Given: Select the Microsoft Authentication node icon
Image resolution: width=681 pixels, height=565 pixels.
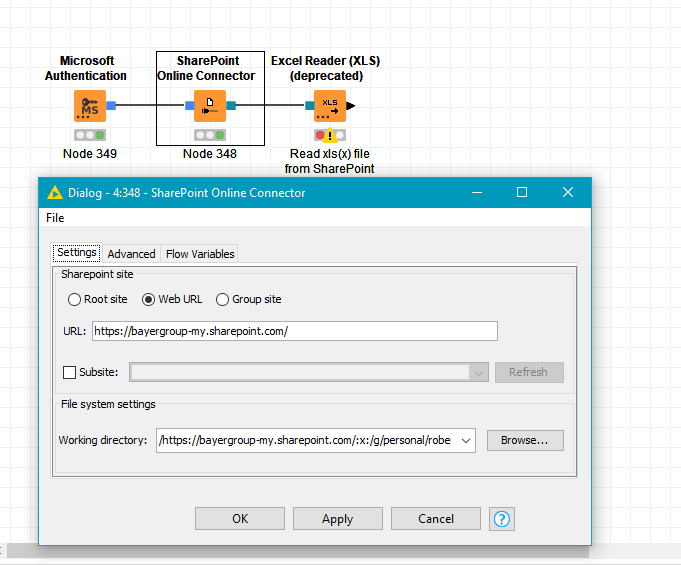Looking at the screenshot, I should click(90, 106).
